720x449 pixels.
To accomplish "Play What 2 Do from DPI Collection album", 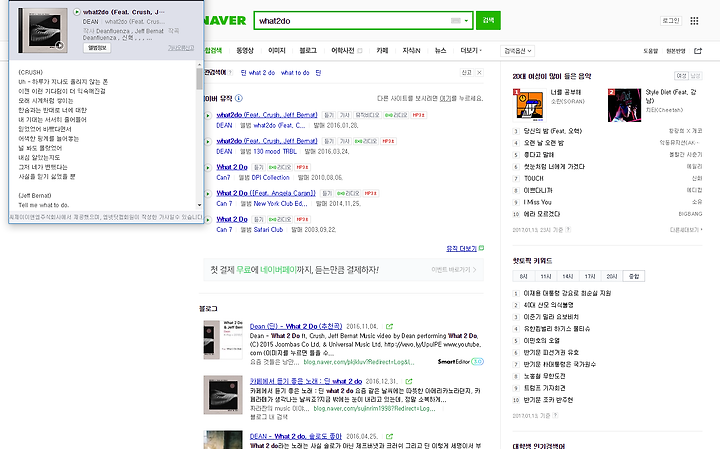I will [208, 168].
